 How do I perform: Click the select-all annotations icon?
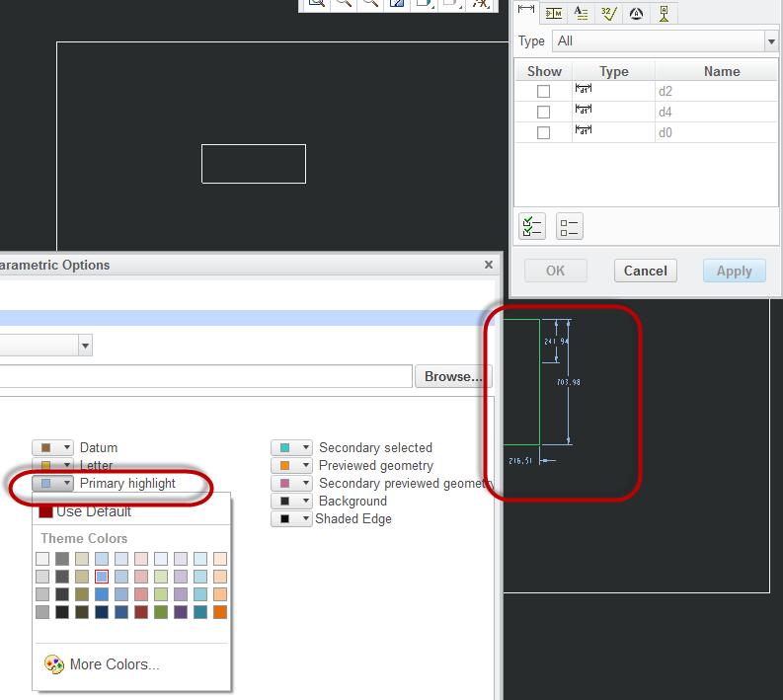[532, 226]
